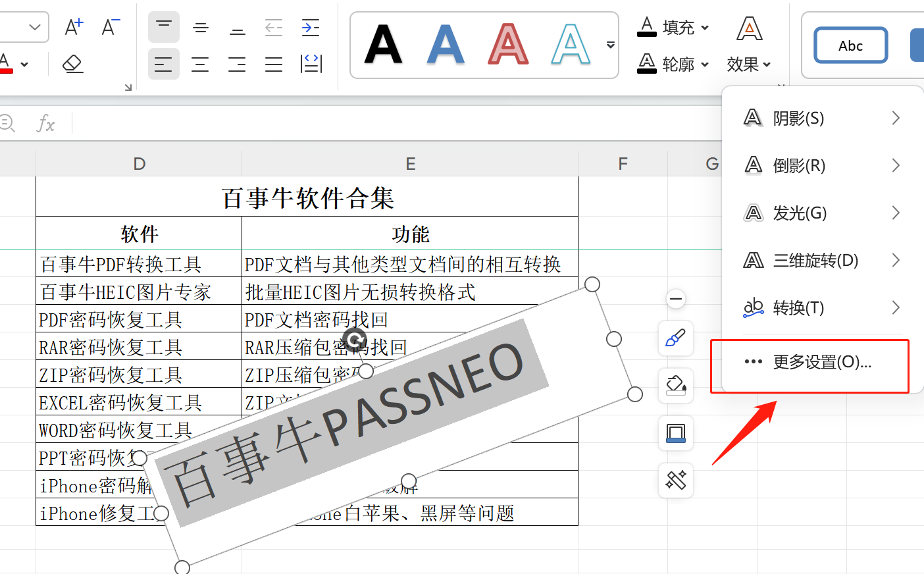
Task: Open 三维旋转(D) 3D rotation submenu
Action: coord(821,261)
